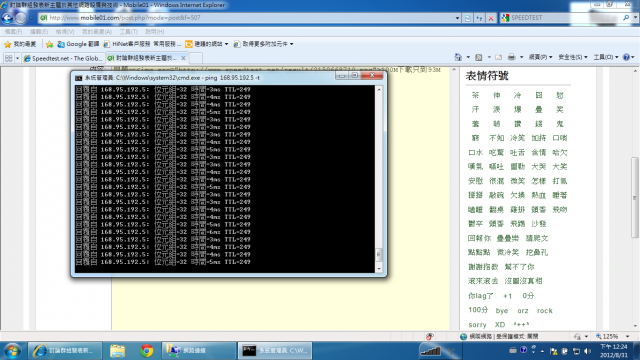Click the search magnifier icon next to SPEEDTEST
The width and height of the screenshot is (640, 360).
point(626,18)
